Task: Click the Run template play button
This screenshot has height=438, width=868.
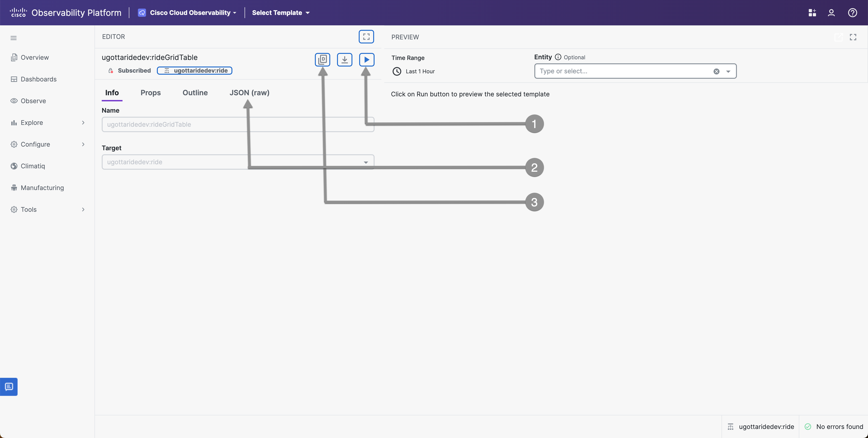Action: 367,60
